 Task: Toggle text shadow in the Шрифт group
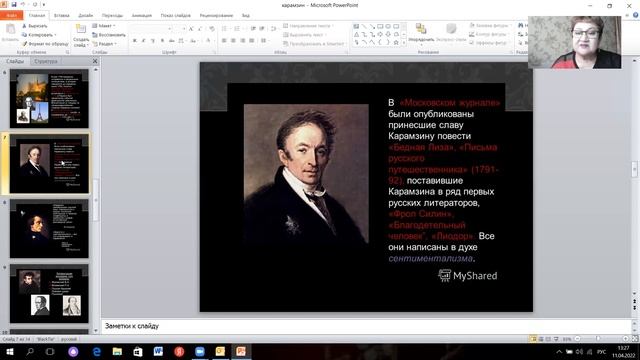click(x=162, y=41)
